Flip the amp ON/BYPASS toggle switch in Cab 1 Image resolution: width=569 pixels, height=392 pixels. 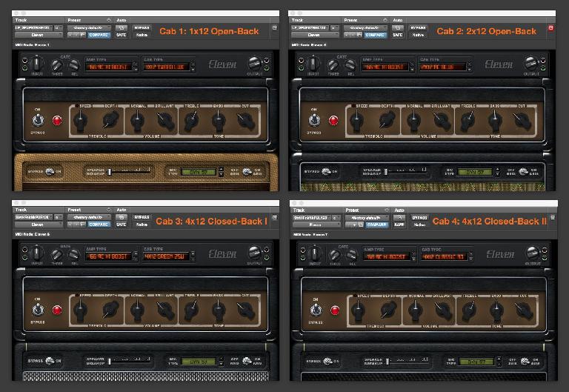[38, 120]
